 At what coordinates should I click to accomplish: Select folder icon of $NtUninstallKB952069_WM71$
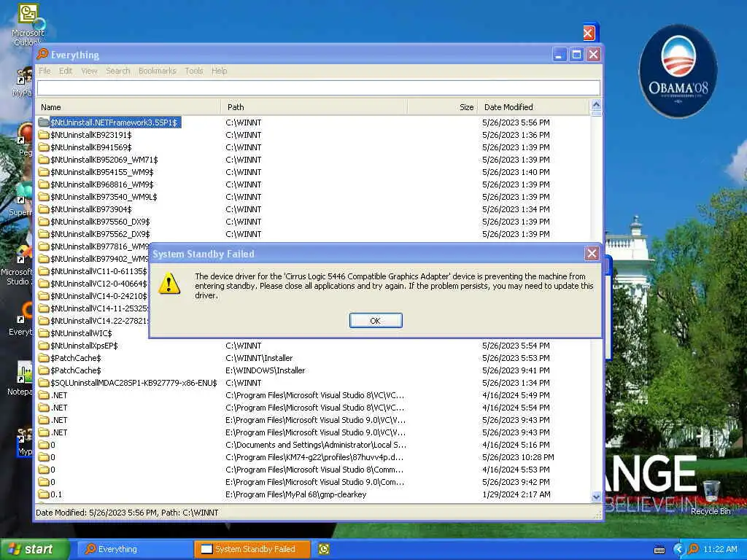(44, 160)
